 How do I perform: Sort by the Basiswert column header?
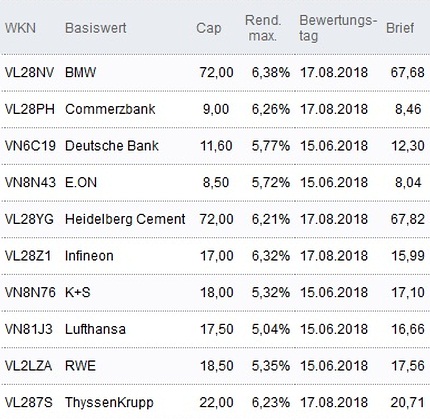click(x=96, y=28)
